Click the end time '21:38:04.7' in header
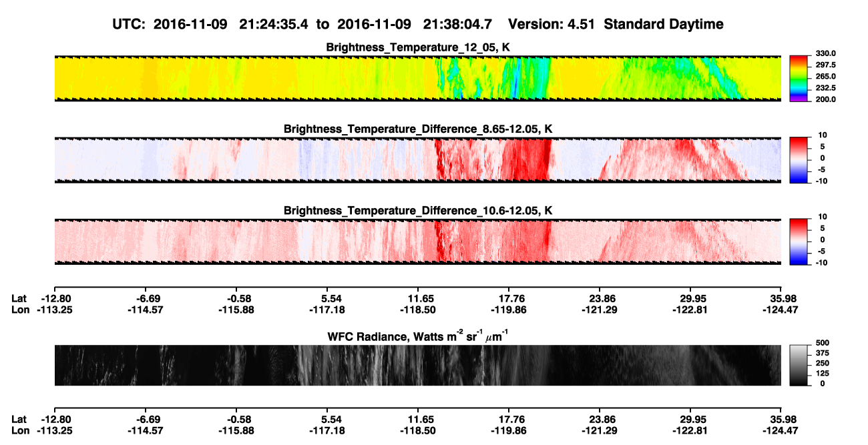Viewport: 868px width, 445px height. tap(457, 25)
